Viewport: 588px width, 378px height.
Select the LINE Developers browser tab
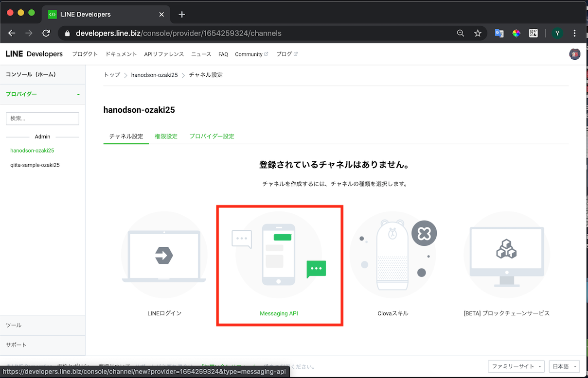click(105, 15)
